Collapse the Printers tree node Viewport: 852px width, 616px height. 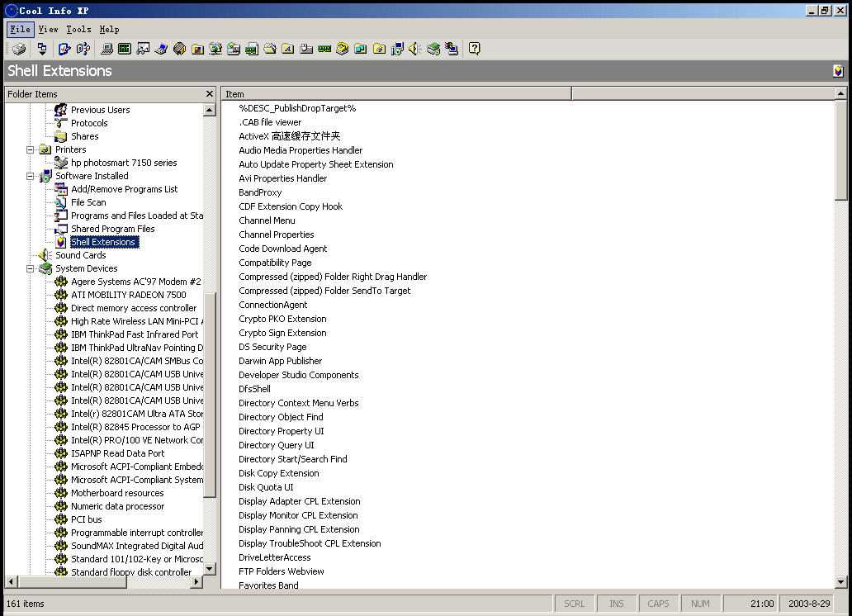coord(31,149)
